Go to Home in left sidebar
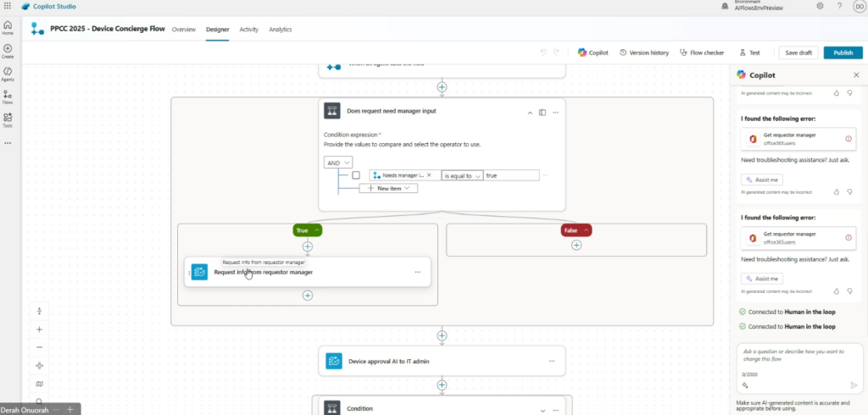868x415 pixels. [8, 28]
